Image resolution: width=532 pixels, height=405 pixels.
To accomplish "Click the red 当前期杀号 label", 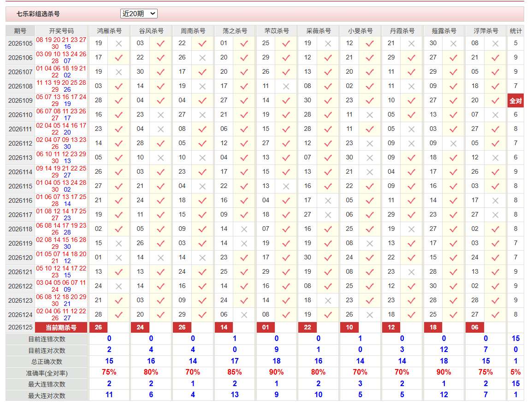I will coord(61,327).
